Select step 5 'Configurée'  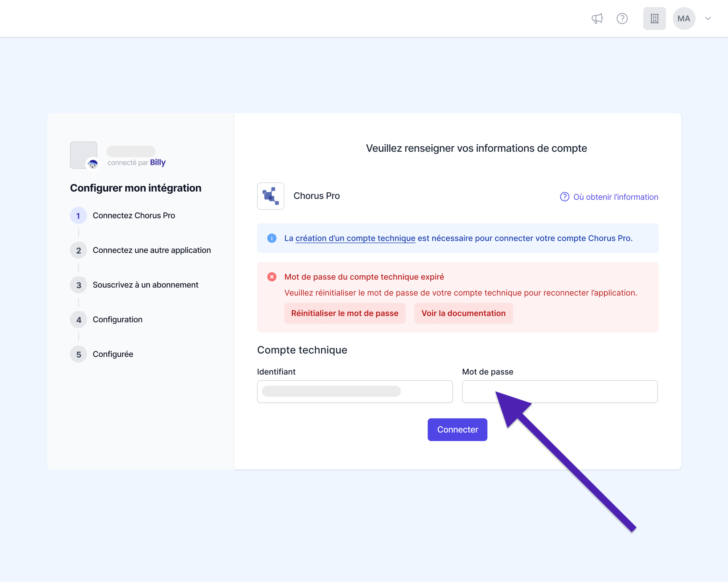102,354
